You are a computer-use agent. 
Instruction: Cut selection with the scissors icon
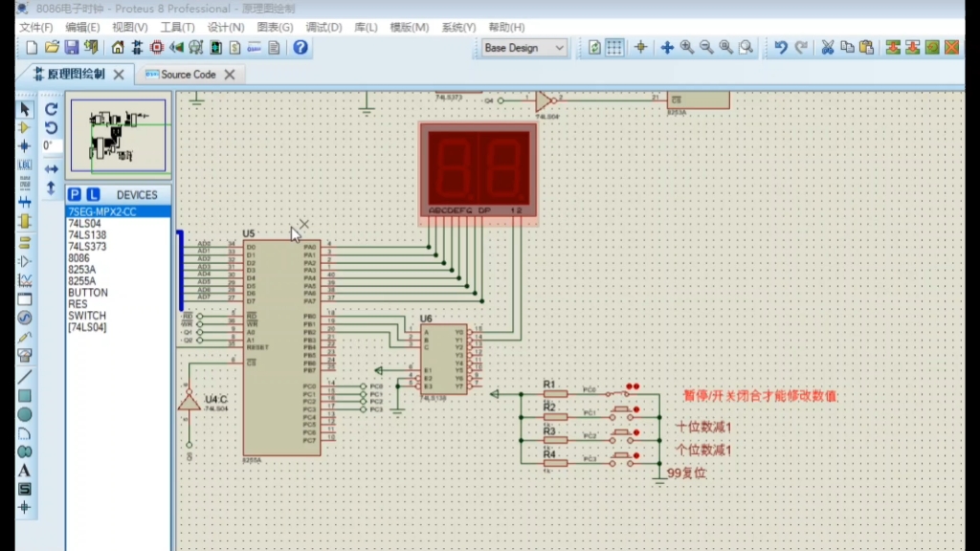point(828,48)
